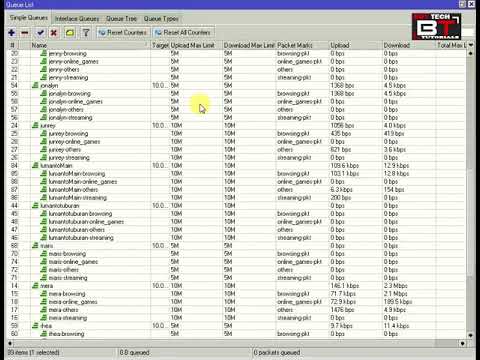
Task: Click queue icon of thea-browsing row
Action: [44, 334]
